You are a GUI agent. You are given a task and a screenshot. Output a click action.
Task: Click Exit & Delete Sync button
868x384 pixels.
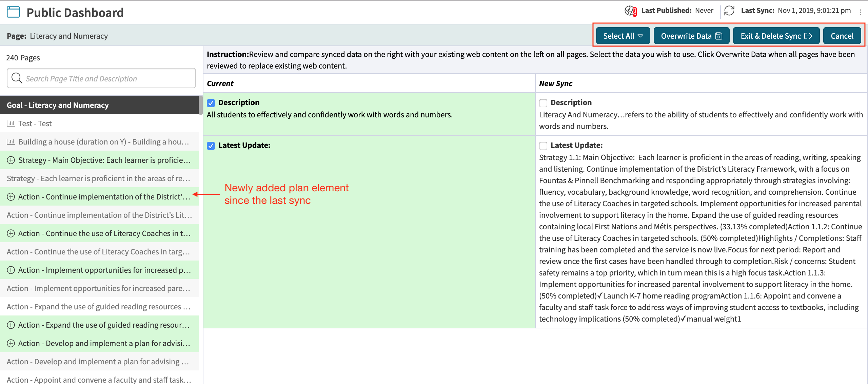776,36
